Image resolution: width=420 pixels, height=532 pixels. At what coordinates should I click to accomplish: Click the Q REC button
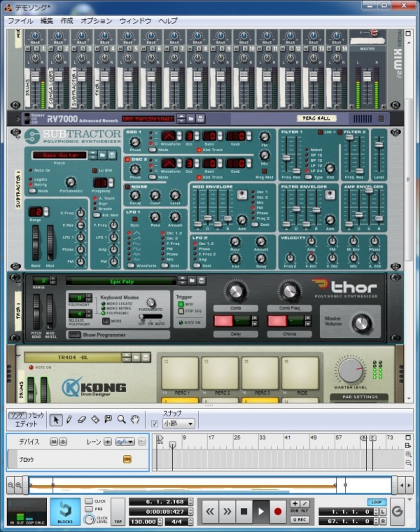tap(300, 519)
